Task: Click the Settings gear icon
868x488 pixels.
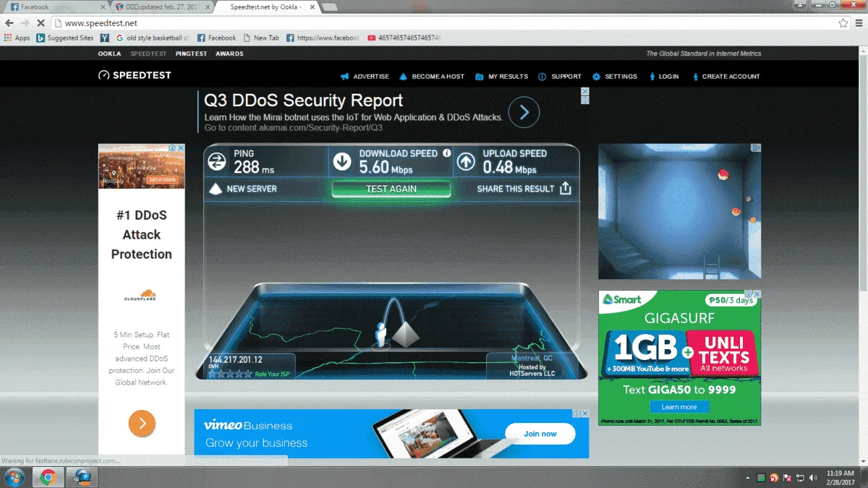Action: pos(596,77)
